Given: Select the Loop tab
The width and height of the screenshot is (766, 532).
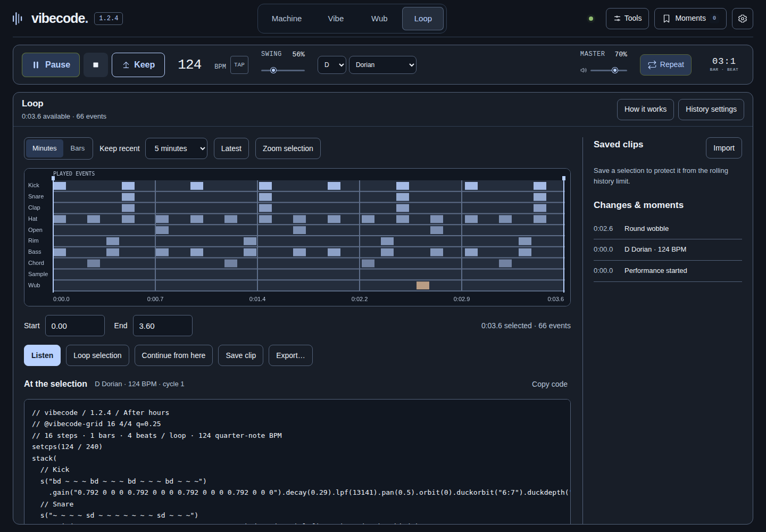Looking at the screenshot, I should (x=423, y=19).
